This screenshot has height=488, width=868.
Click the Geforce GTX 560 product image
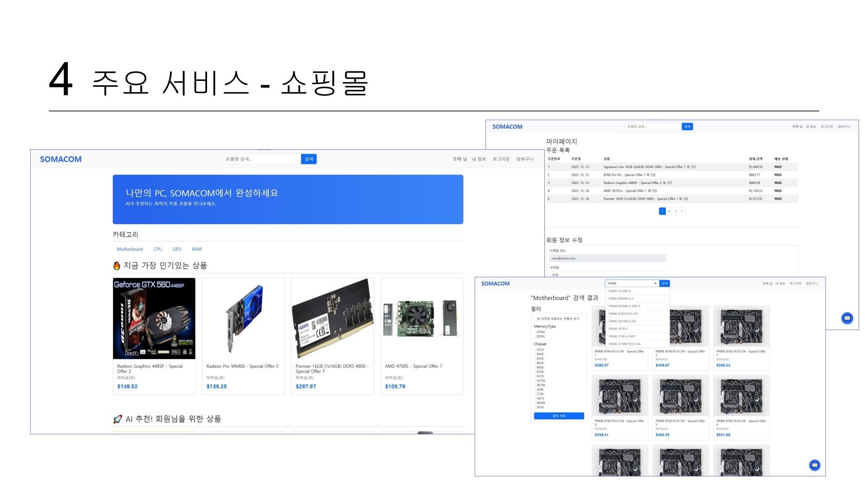click(x=154, y=319)
